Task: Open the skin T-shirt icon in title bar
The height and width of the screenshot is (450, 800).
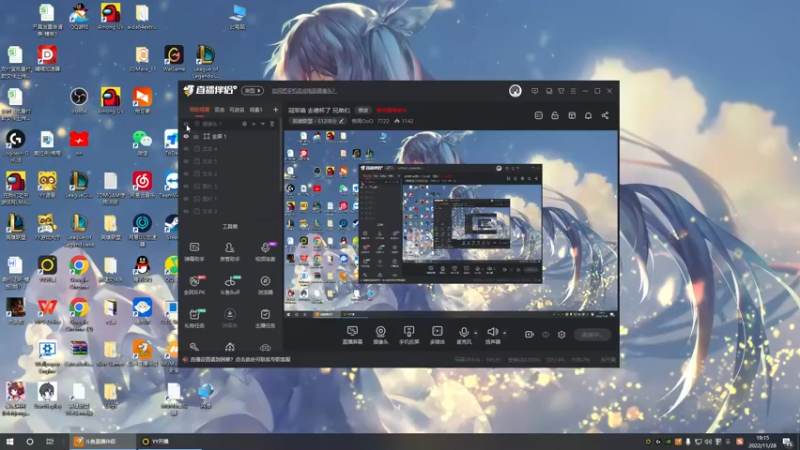Action: 561,91
